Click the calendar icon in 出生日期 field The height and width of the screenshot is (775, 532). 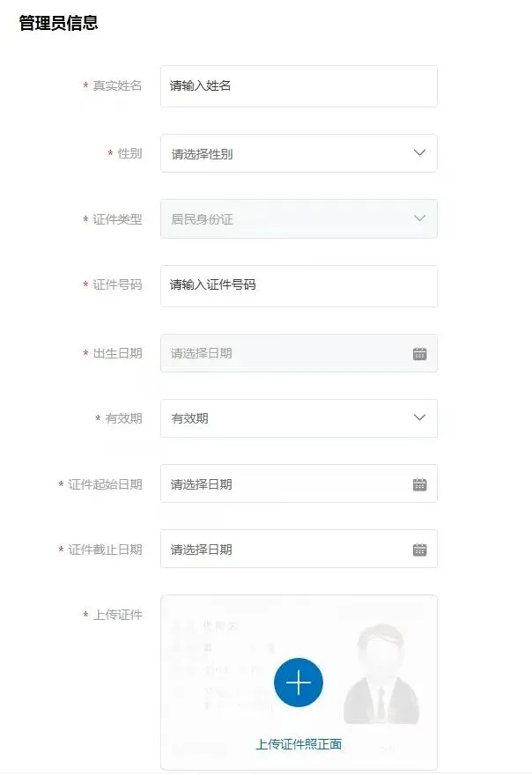click(419, 353)
